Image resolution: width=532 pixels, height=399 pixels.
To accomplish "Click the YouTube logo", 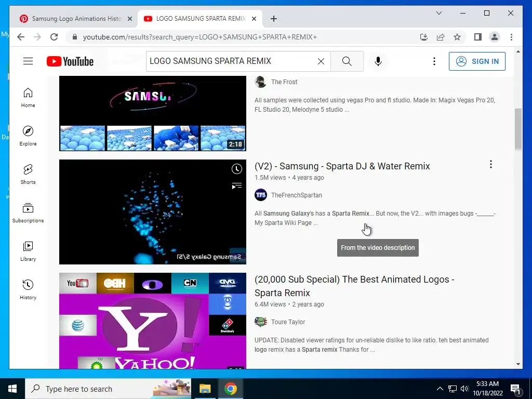I will 70,61.
